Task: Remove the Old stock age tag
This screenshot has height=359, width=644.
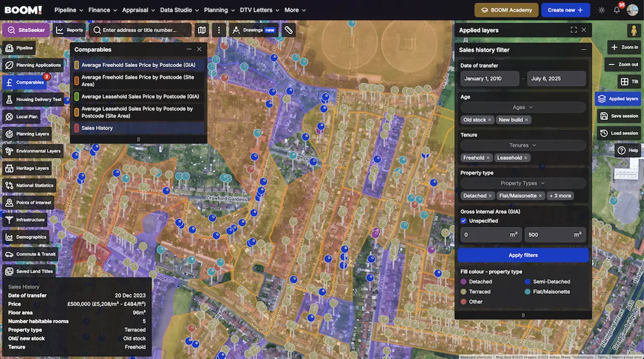Action: pyautogui.click(x=490, y=120)
